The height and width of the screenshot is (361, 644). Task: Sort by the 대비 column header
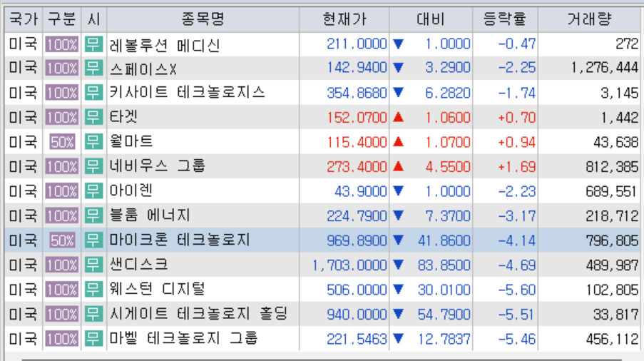[431, 19]
